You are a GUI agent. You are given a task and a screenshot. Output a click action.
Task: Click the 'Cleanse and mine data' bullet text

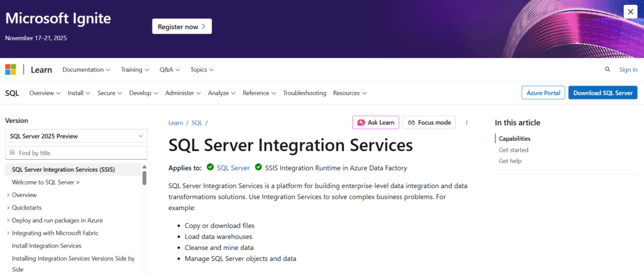pyautogui.click(x=219, y=248)
